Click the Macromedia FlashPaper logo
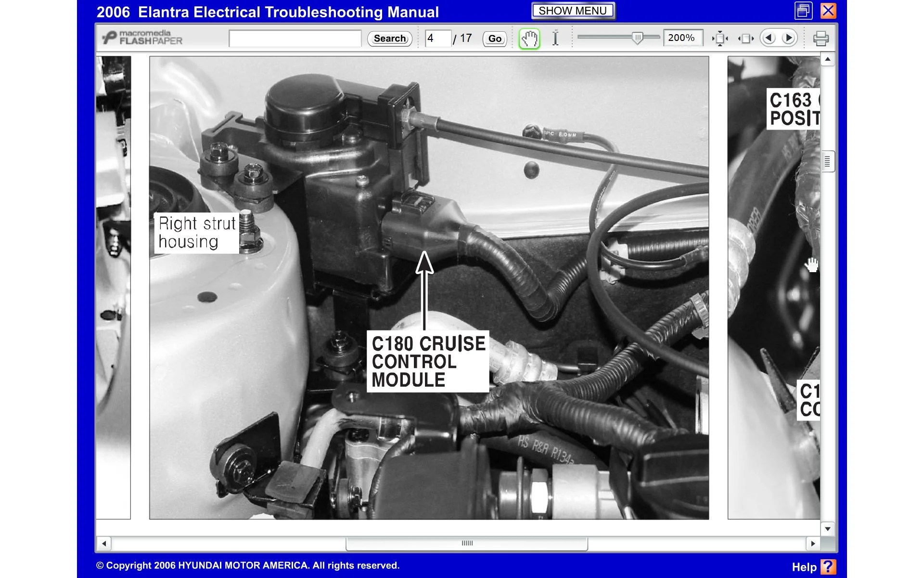Image resolution: width=924 pixels, height=578 pixels. pos(142,38)
